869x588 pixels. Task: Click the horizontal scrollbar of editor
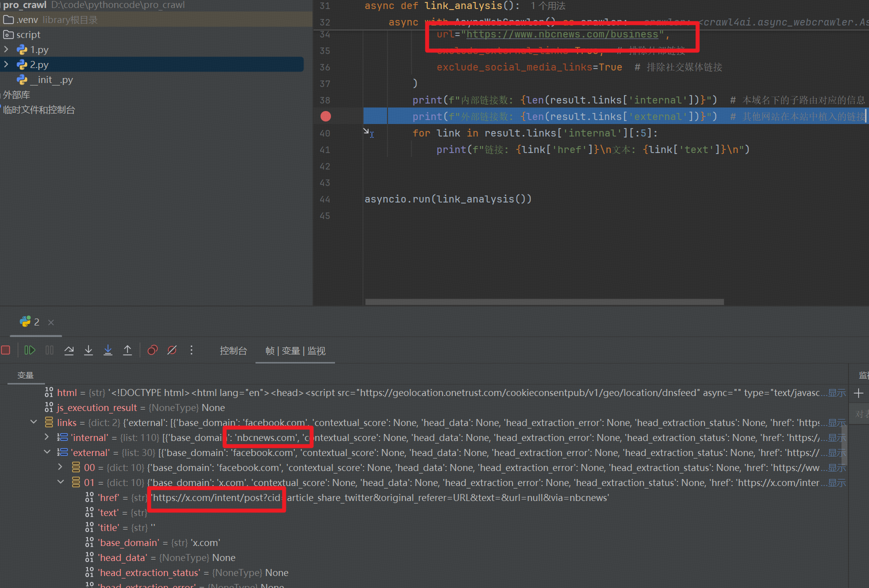coord(544,302)
